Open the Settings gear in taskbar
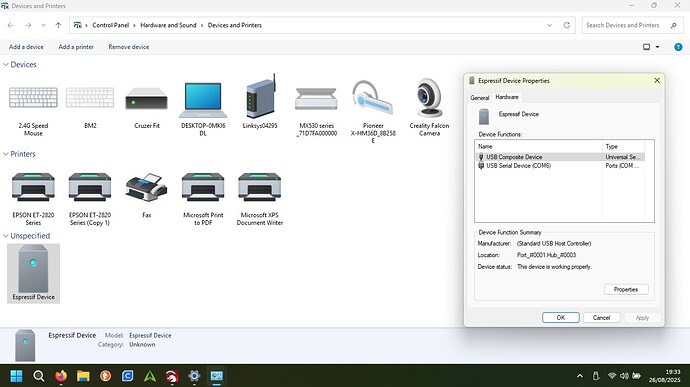690x387 pixels. 194,376
